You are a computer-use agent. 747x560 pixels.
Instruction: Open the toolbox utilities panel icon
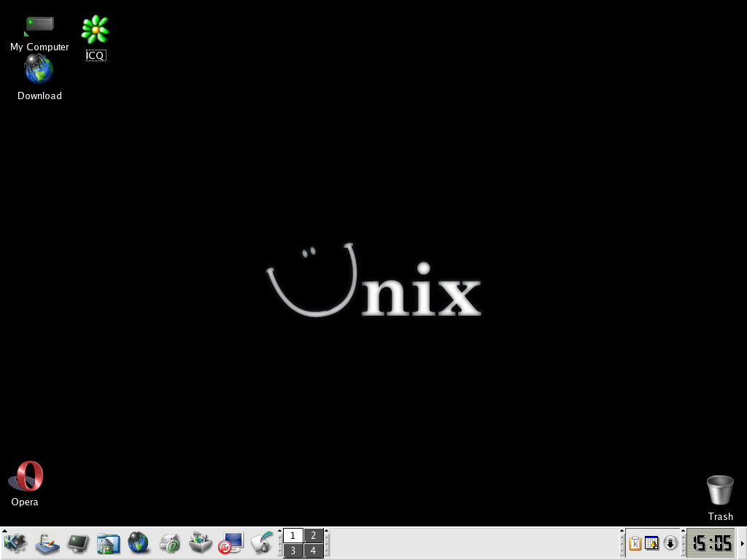(x=200, y=543)
